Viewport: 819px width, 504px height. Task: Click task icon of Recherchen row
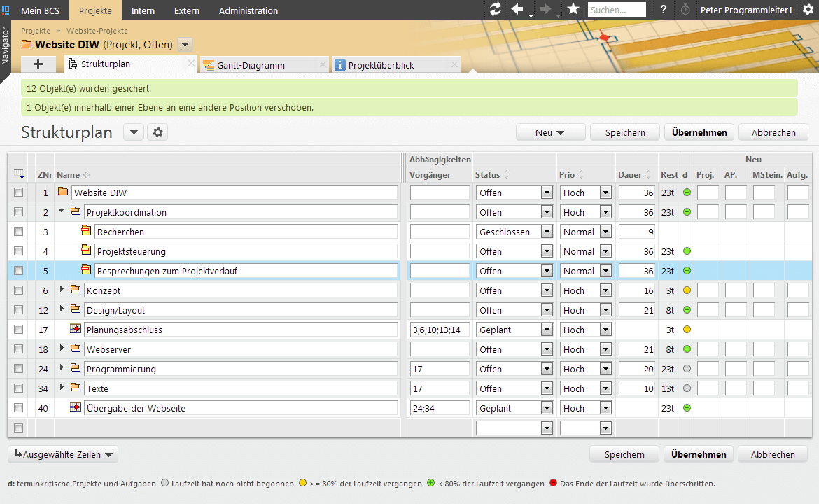coord(86,230)
